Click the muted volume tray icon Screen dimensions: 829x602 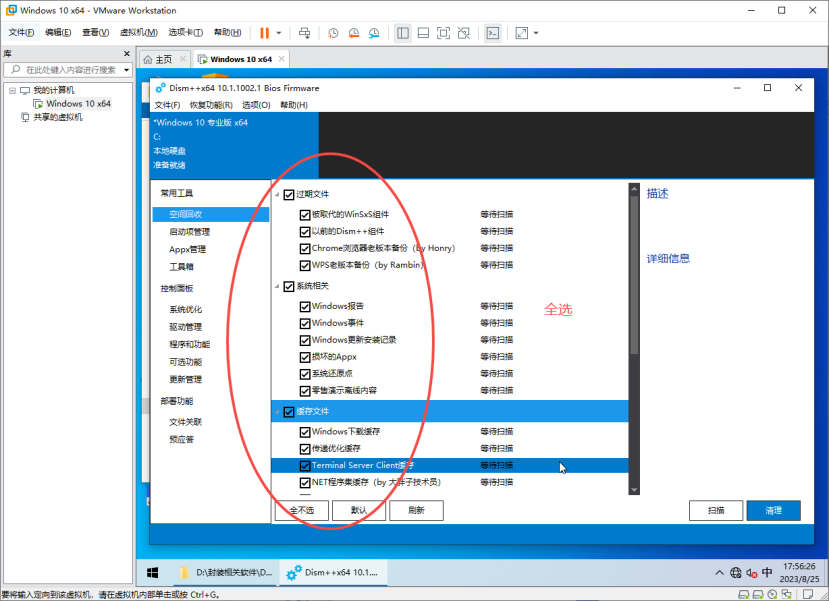click(x=751, y=572)
